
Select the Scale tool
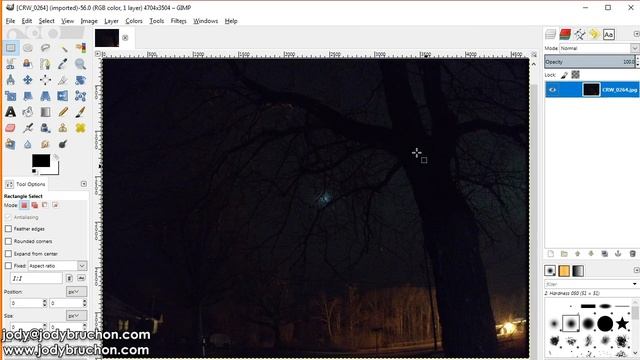coord(11,96)
